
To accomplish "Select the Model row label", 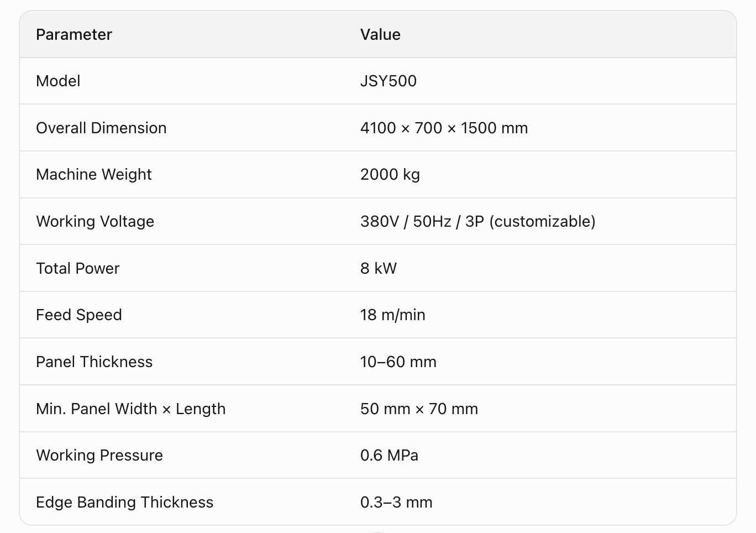I will (x=58, y=81).
